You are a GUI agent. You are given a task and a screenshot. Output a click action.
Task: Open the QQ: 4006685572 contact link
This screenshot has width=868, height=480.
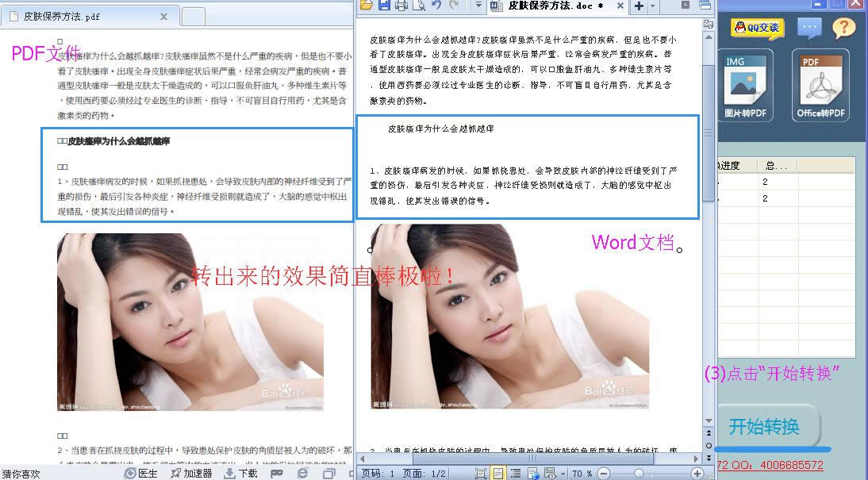770,465
